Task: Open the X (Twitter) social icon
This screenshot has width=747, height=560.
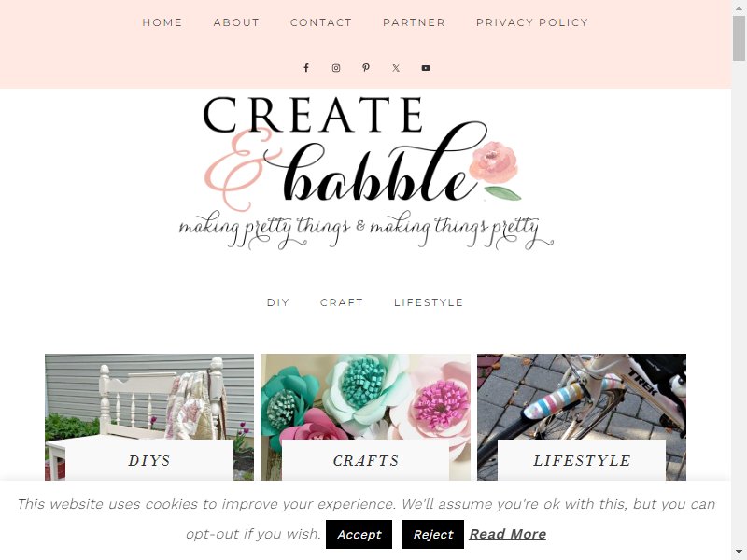Action: (396, 68)
